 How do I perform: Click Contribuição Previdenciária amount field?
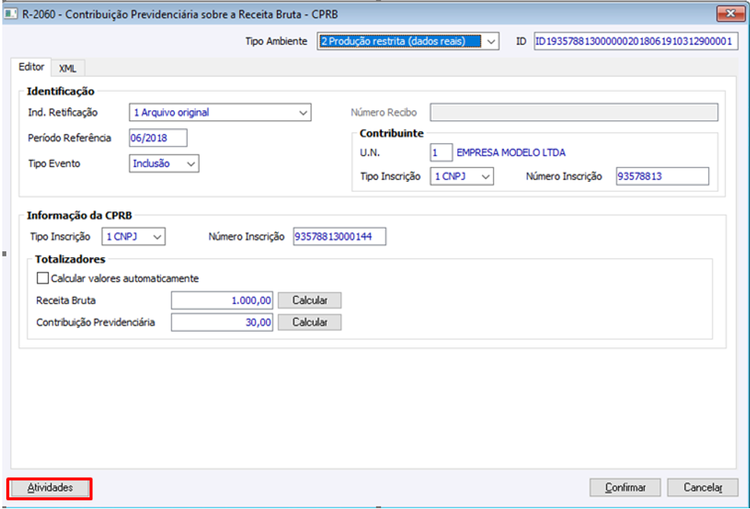click(222, 322)
